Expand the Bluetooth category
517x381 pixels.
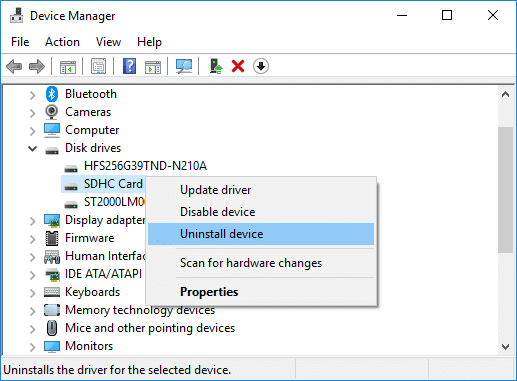[32, 95]
